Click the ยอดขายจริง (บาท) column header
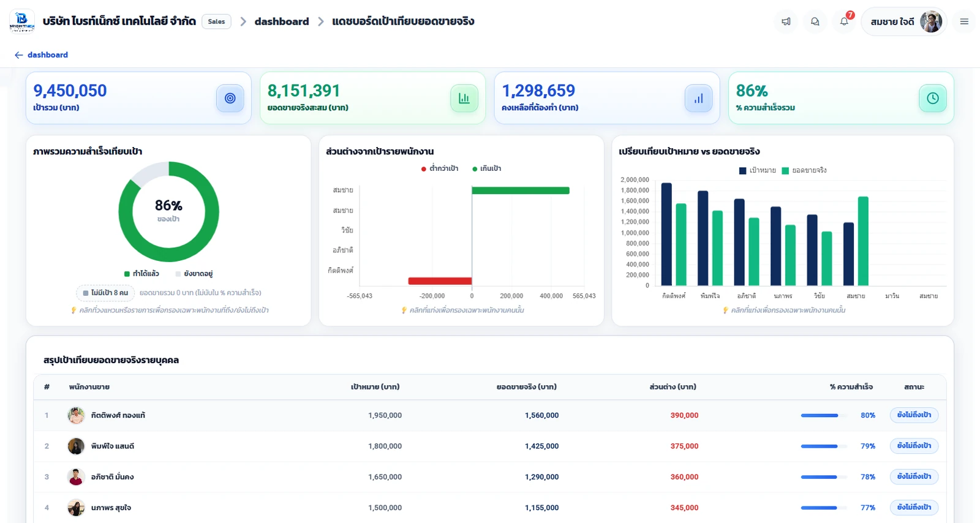The image size is (980, 523). click(527, 387)
